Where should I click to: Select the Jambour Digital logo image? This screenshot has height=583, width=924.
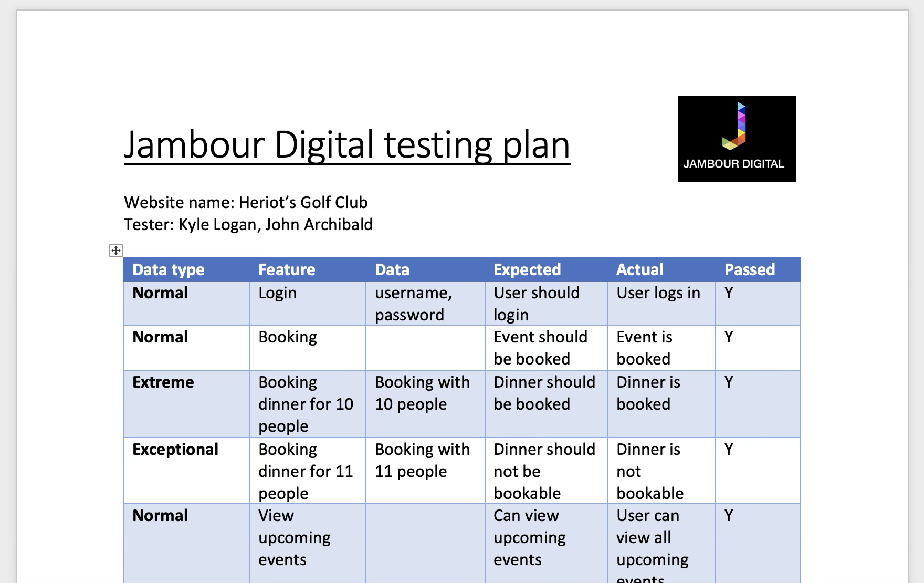pyautogui.click(x=737, y=139)
